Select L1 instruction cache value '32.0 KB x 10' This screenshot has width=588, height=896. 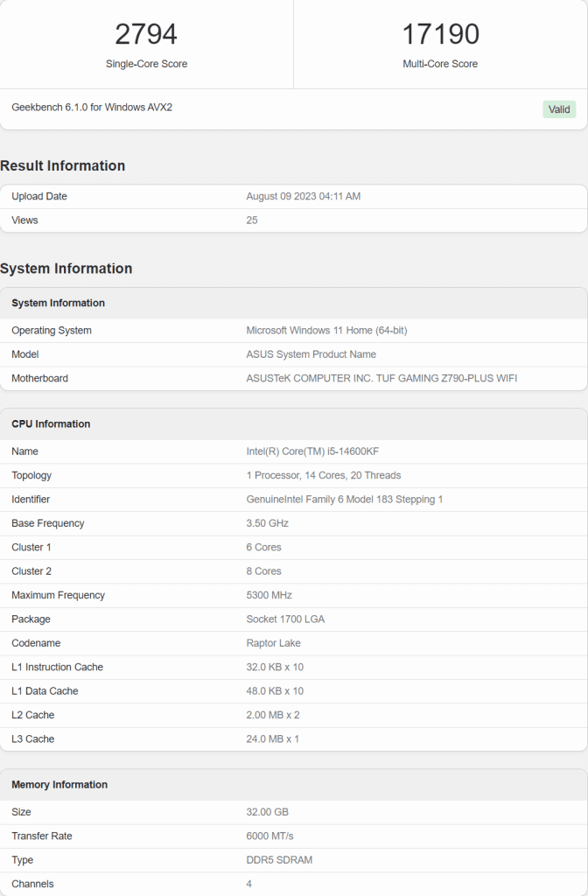pos(275,668)
